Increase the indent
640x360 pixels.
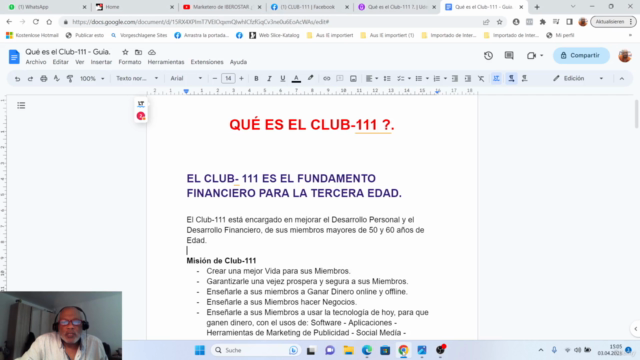pyautogui.click(x=468, y=78)
